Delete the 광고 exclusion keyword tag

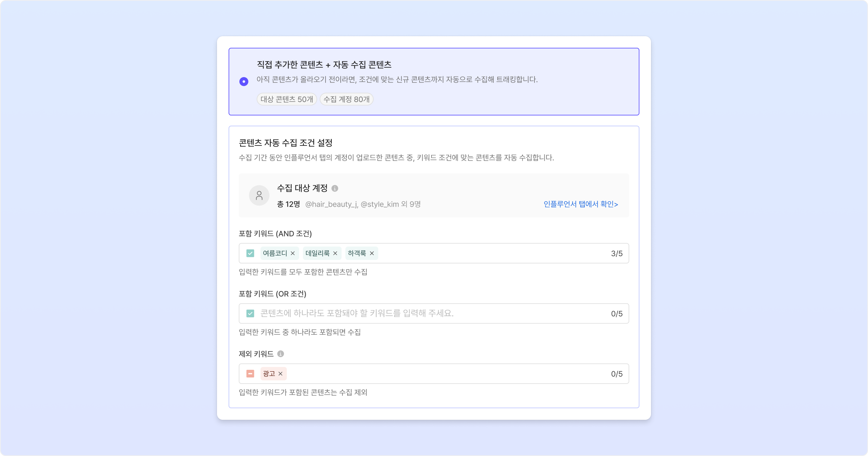280,374
